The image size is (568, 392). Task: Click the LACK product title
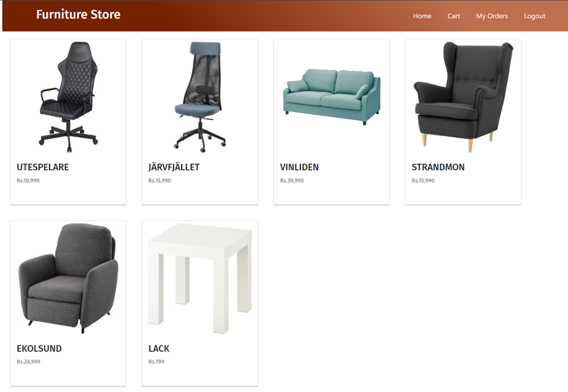(x=159, y=348)
